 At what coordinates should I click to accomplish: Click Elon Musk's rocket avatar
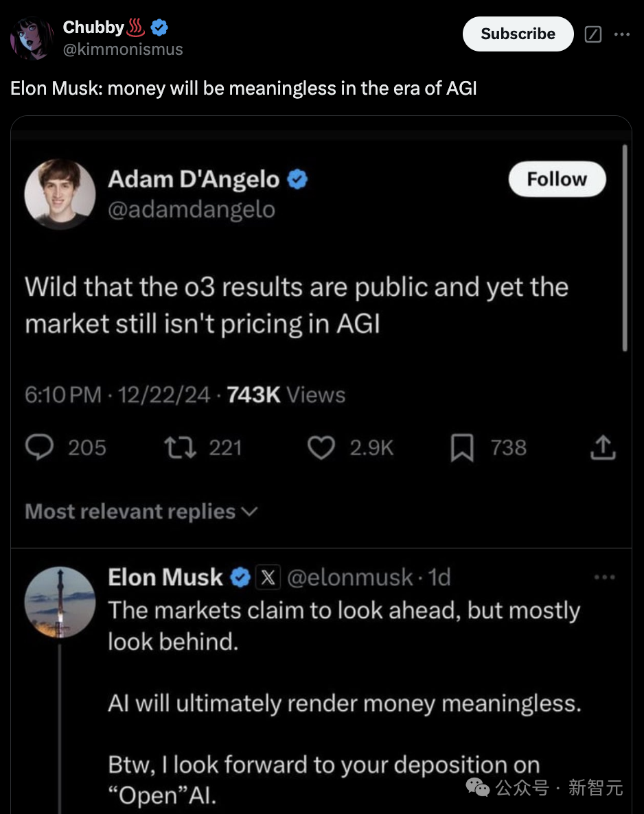(60, 602)
